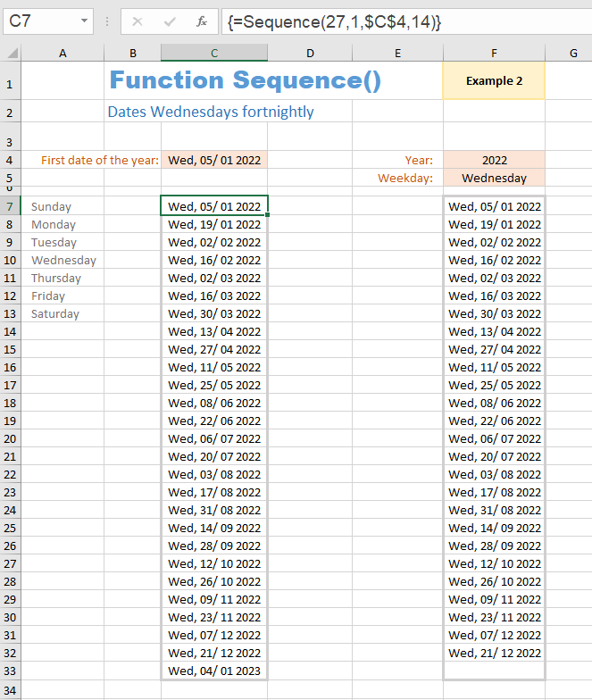Select the cell containing 2022 year value
This screenshot has width=592, height=700.
pos(494,160)
